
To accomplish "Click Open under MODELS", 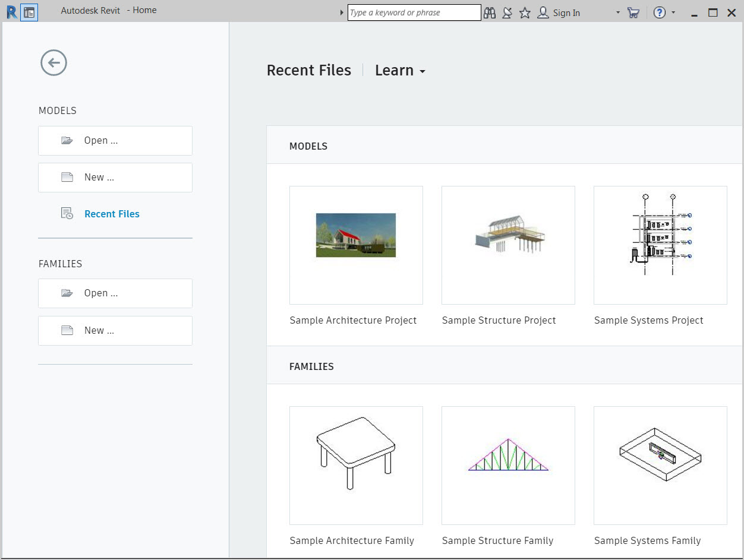I will pos(115,140).
